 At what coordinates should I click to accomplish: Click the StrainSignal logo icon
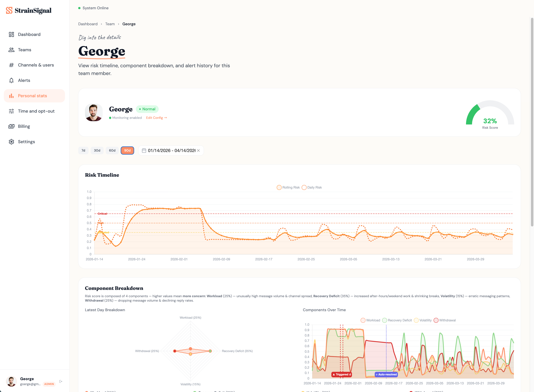pyautogui.click(x=9, y=10)
